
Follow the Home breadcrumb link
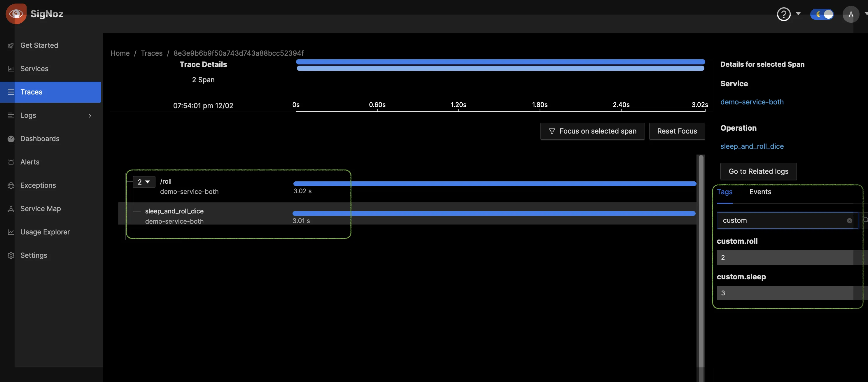120,53
